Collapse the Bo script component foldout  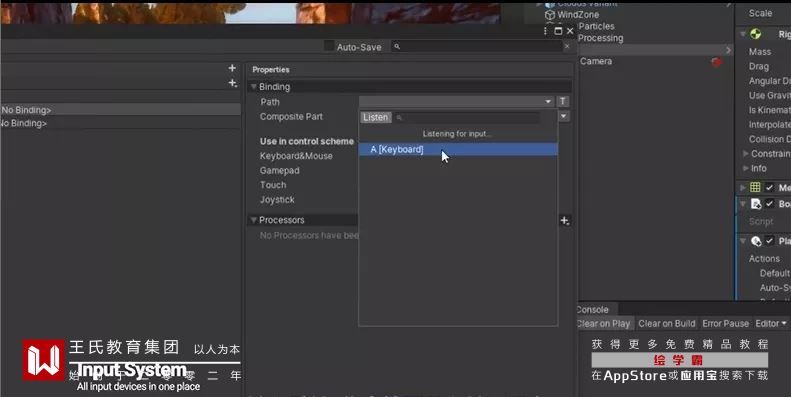click(x=743, y=204)
